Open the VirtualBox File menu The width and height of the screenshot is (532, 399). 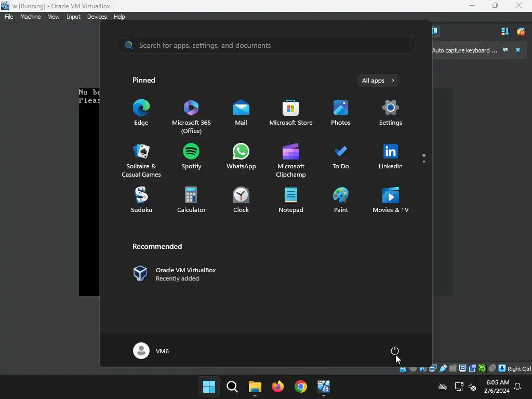[9, 17]
